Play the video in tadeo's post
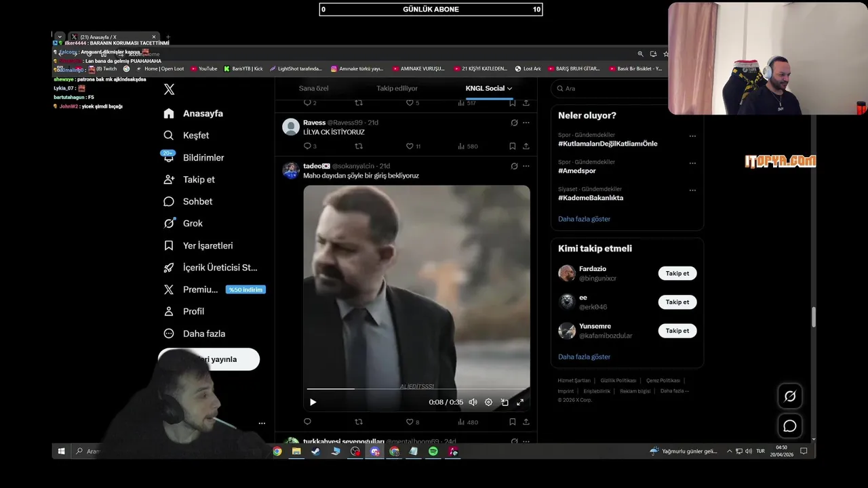This screenshot has height=488, width=868. 313,402
